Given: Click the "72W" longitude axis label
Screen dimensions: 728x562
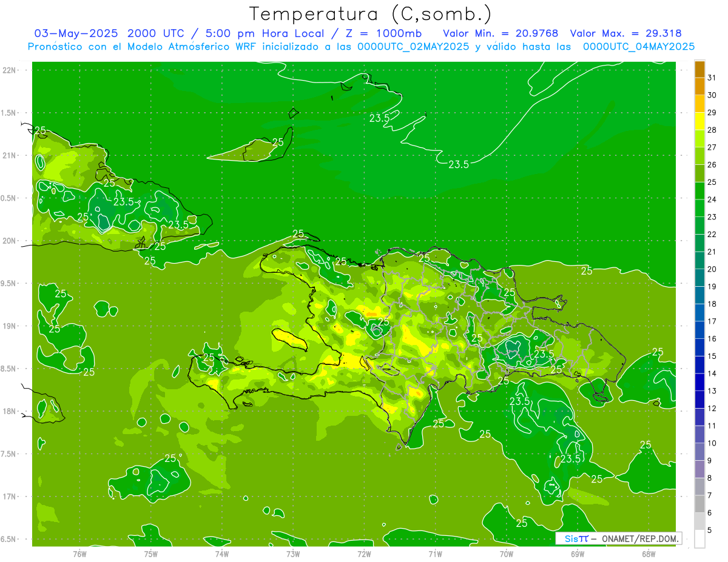Looking at the screenshot, I should pos(364,554).
